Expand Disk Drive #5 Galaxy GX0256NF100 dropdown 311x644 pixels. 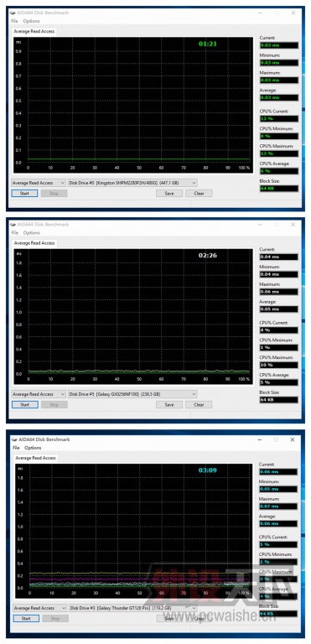(x=132, y=394)
